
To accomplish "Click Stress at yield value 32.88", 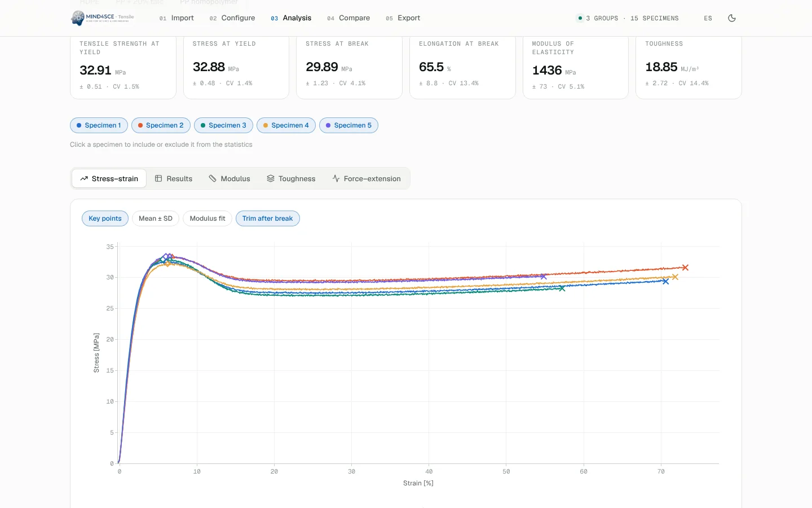I will pyautogui.click(x=209, y=67).
